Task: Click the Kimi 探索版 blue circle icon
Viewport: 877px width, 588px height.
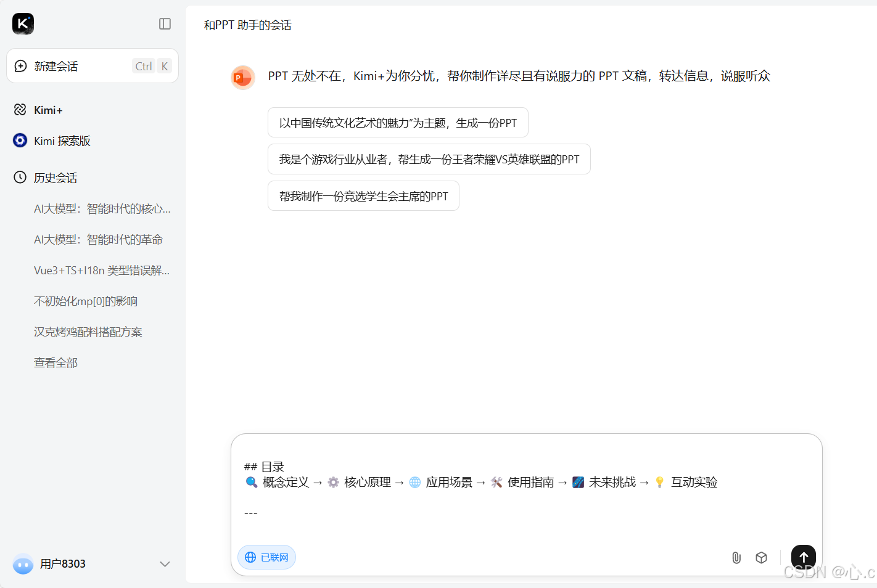Action: click(x=20, y=141)
